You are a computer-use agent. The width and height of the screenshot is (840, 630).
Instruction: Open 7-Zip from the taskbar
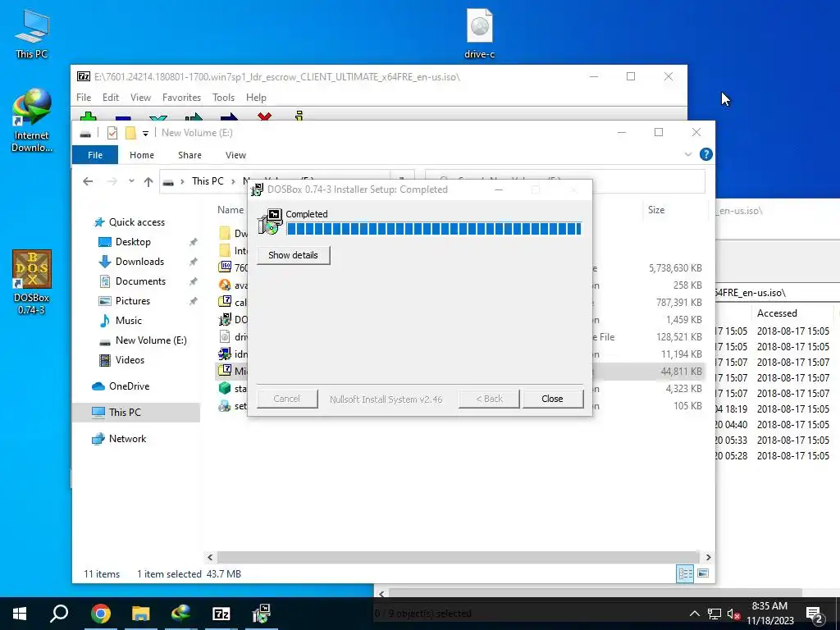coord(221,614)
